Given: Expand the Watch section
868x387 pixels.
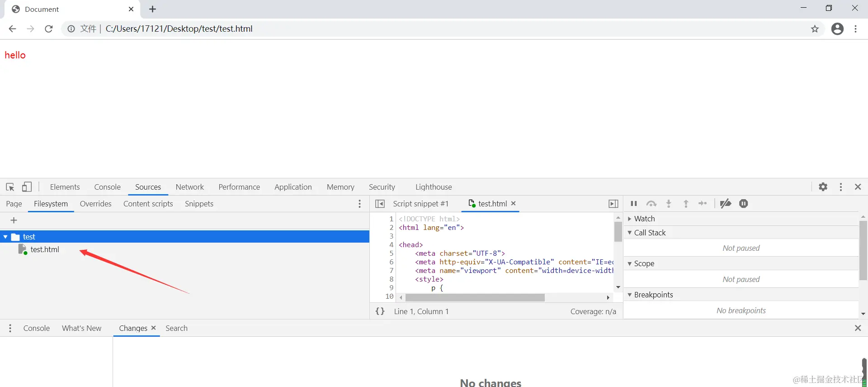Looking at the screenshot, I should [629, 219].
